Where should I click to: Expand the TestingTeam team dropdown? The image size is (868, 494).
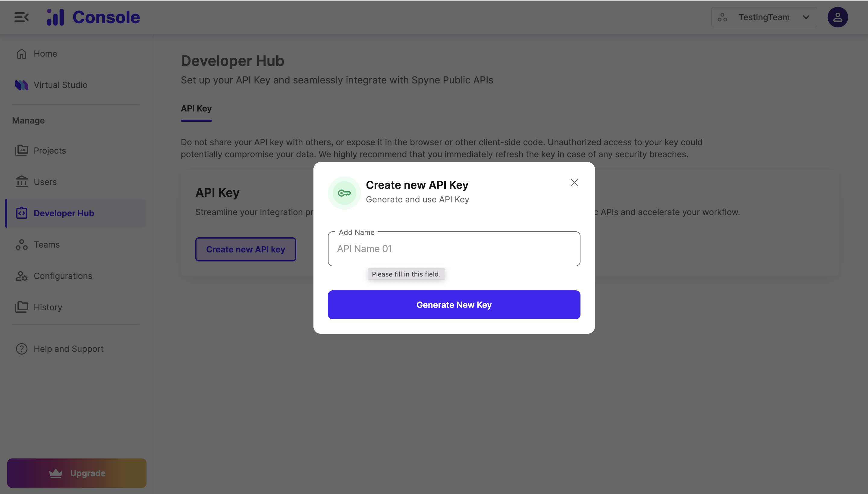(763, 17)
